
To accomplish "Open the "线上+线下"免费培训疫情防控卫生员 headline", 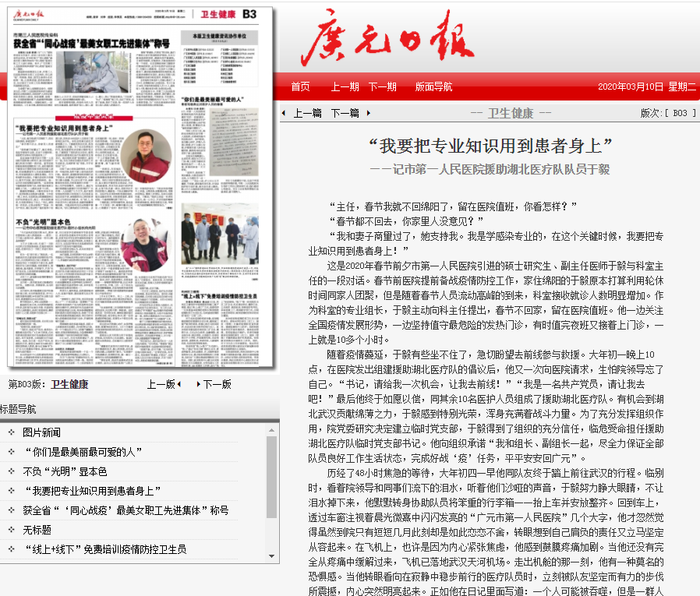I will pos(104,549).
